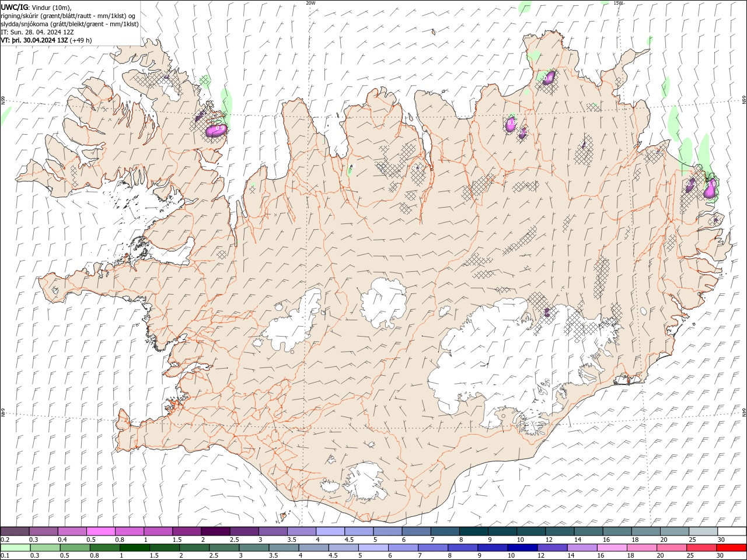
Task: Click the 'VT: þri. 30.04.2024 13Z (+49 h)' line
Action: click(x=47, y=40)
